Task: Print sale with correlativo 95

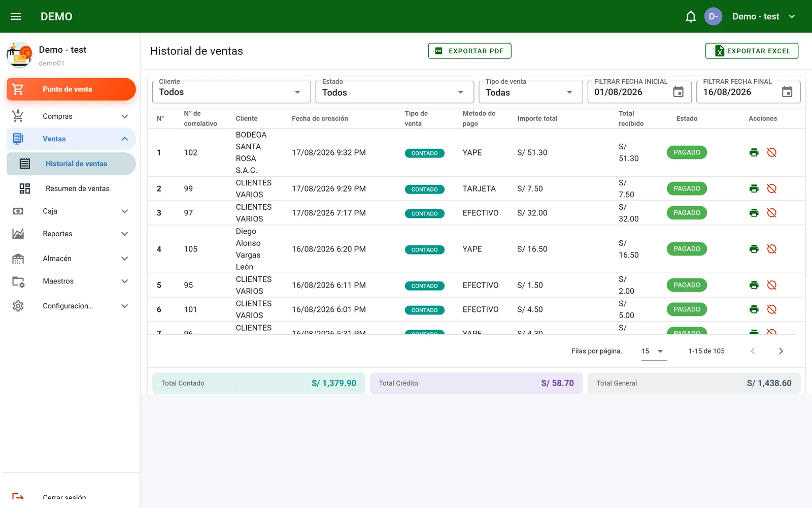Action: coord(754,285)
